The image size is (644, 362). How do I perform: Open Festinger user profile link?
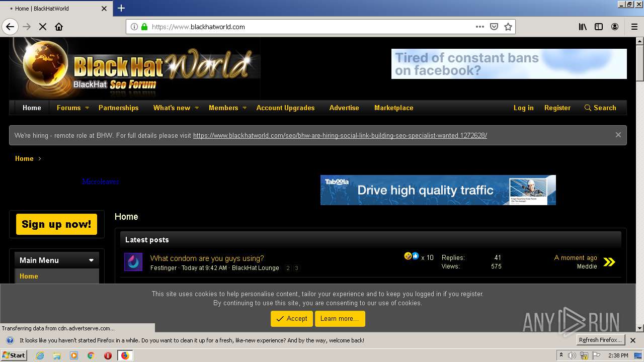[x=164, y=268]
